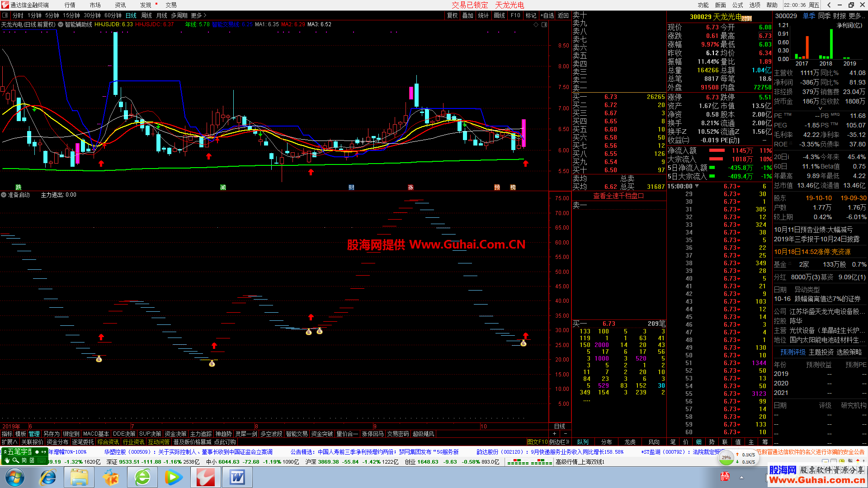Select the 筹 chip distribution tab
Image resolution: width=868 pixels, height=488 pixels.
pos(765,442)
